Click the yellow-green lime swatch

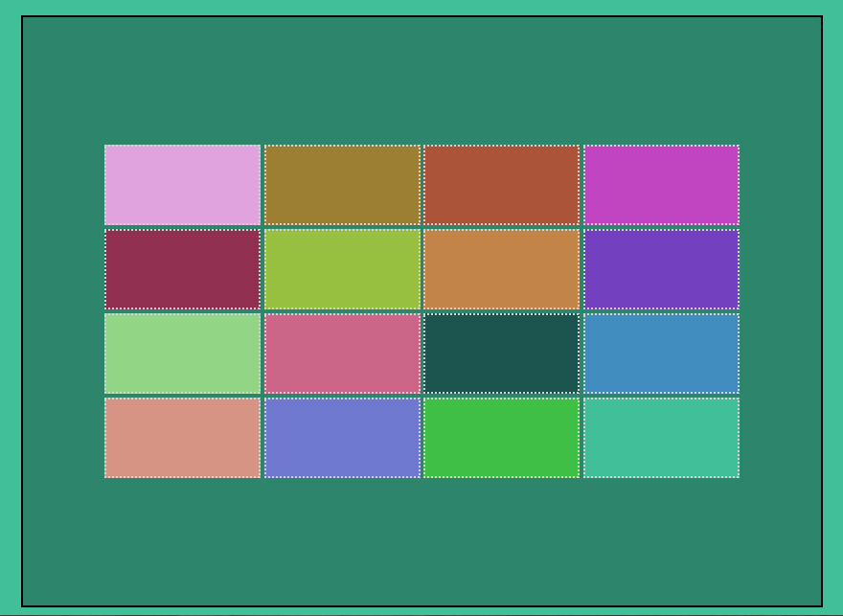point(342,268)
